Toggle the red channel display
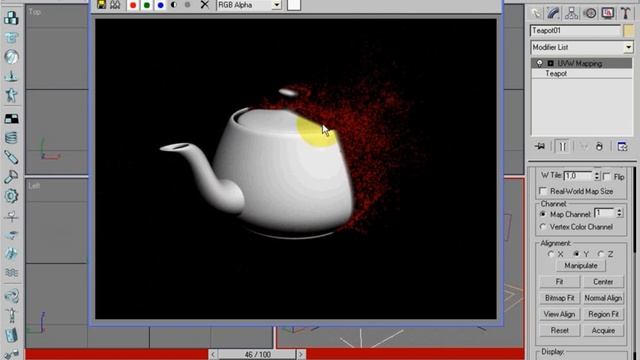 tap(133, 5)
